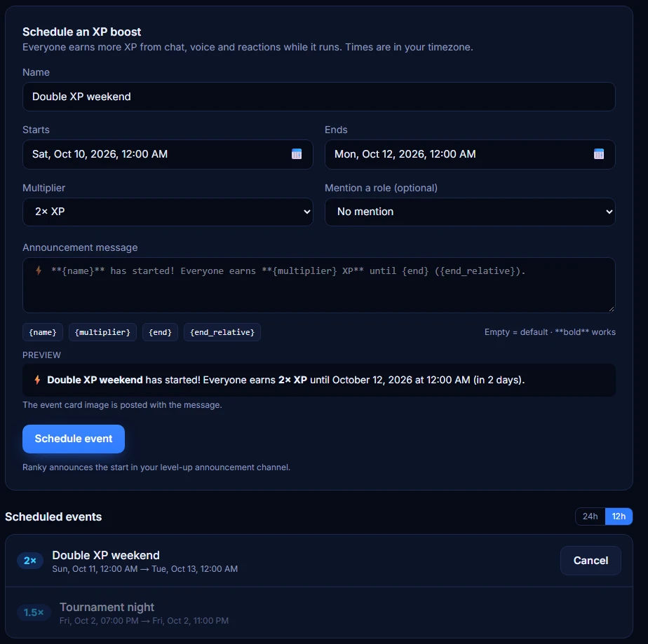
Task: Click the Ends date-time input field
Action: (470, 154)
